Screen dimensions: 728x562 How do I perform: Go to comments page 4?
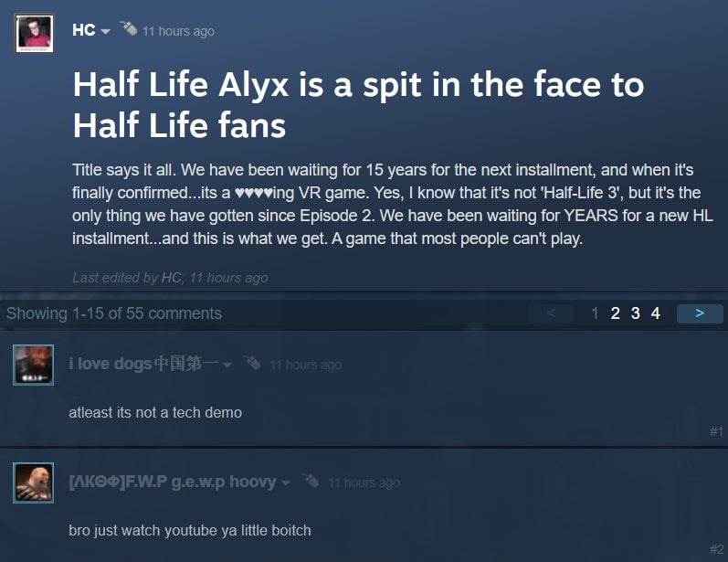(x=656, y=313)
